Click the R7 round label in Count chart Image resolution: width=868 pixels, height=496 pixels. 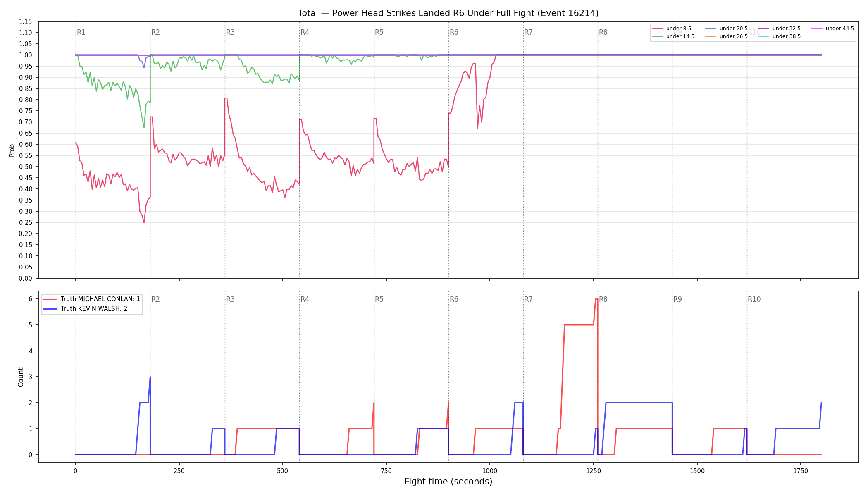528,299
